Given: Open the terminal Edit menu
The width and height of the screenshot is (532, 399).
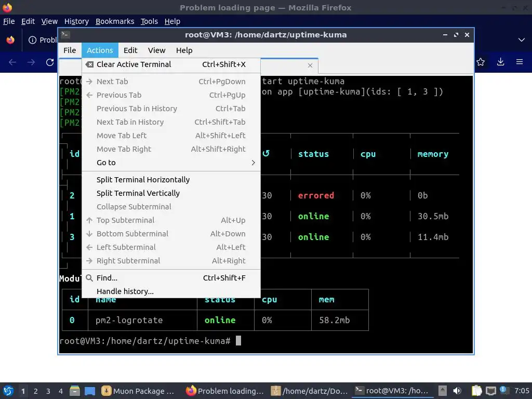Looking at the screenshot, I should 130,50.
